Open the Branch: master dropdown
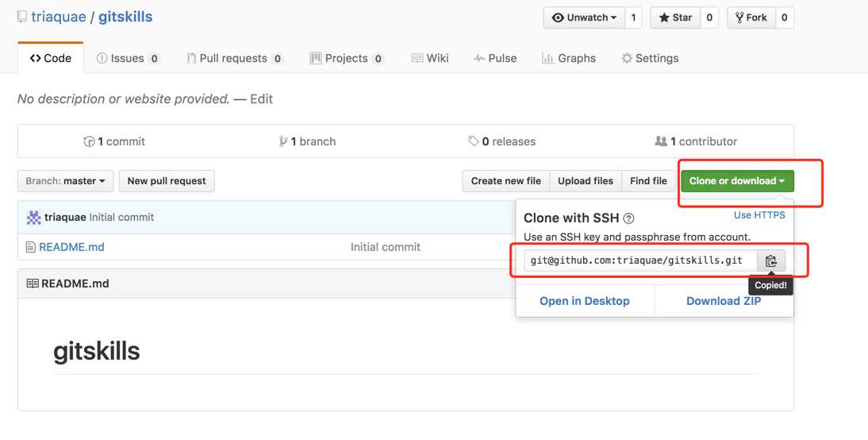 click(x=65, y=181)
